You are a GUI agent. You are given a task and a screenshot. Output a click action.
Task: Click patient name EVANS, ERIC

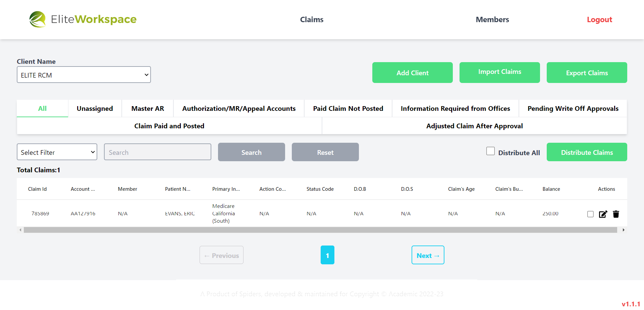coord(180,214)
